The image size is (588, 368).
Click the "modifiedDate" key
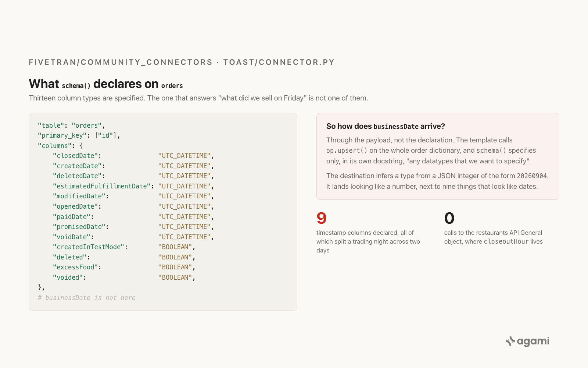pyautogui.click(x=79, y=196)
